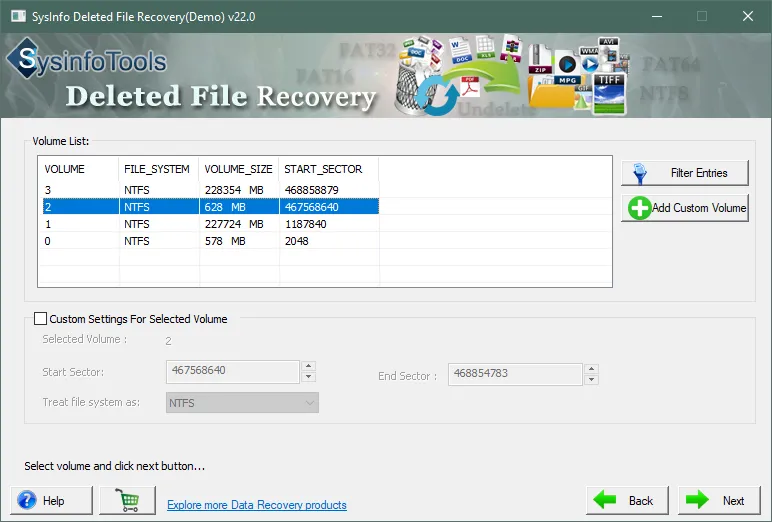Image resolution: width=772 pixels, height=522 pixels.
Task: Select volume 3 row
Action: tap(211, 190)
